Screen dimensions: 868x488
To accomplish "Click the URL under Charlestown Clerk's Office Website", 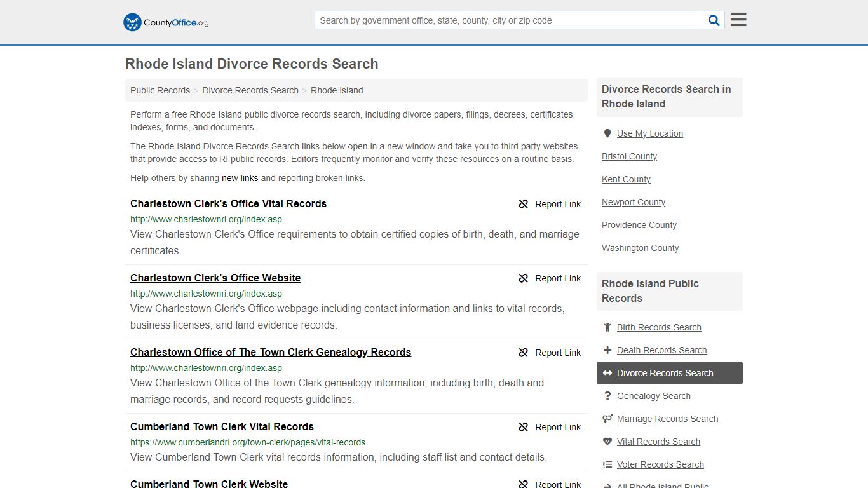I will 206,294.
